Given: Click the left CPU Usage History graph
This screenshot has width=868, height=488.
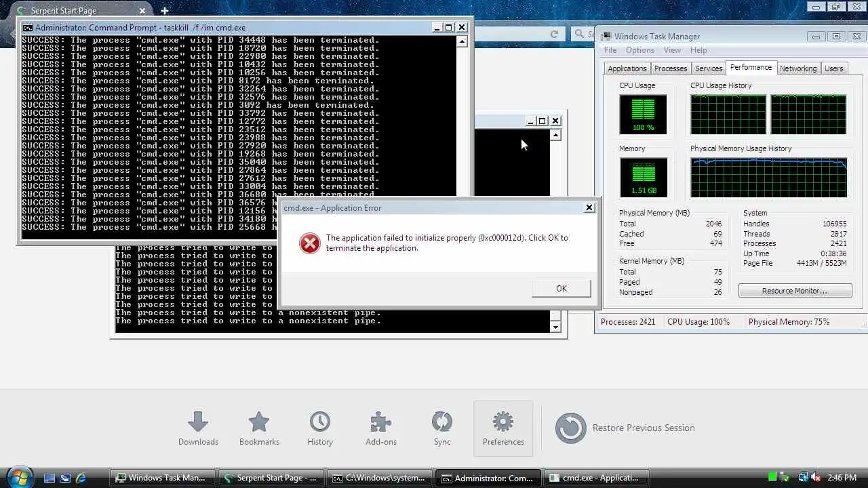Looking at the screenshot, I should (x=728, y=115).
